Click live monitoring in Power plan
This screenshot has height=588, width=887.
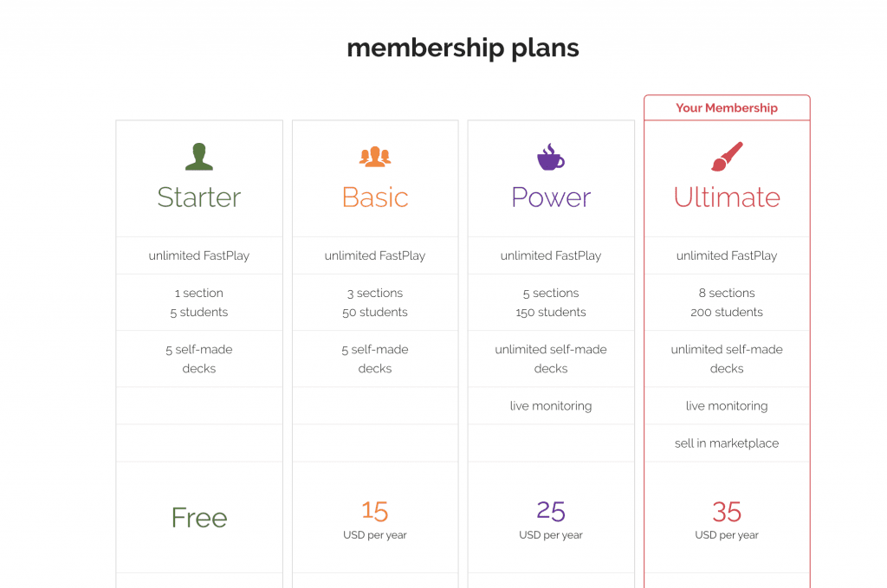tap(551, 406)
